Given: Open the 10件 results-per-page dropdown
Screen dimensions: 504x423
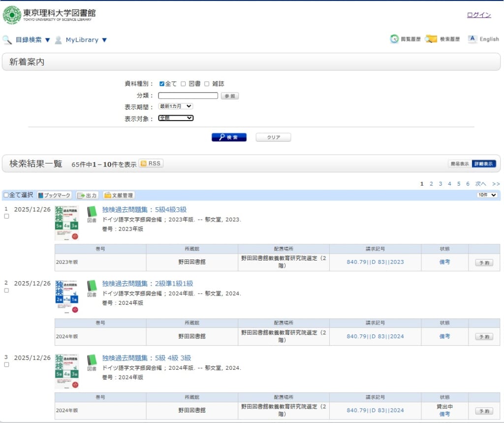Looking at the screenshot, I should coord(487,195).
